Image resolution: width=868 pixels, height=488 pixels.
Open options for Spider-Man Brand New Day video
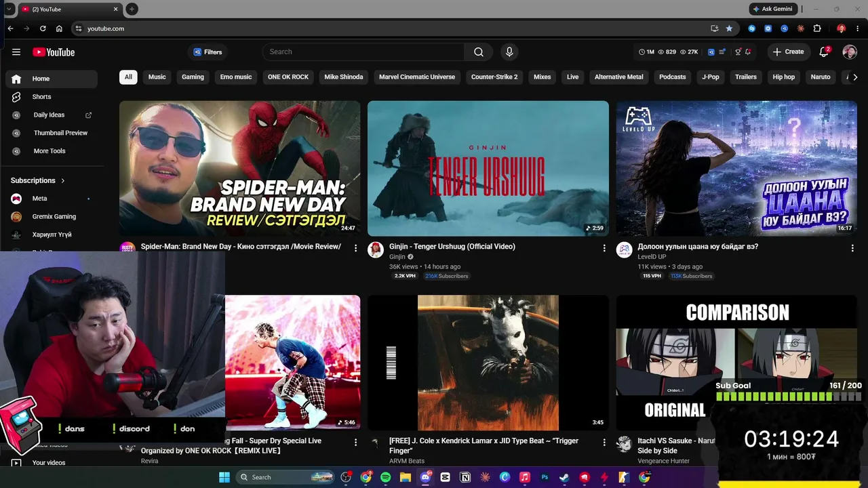click(x=355, y=248)
